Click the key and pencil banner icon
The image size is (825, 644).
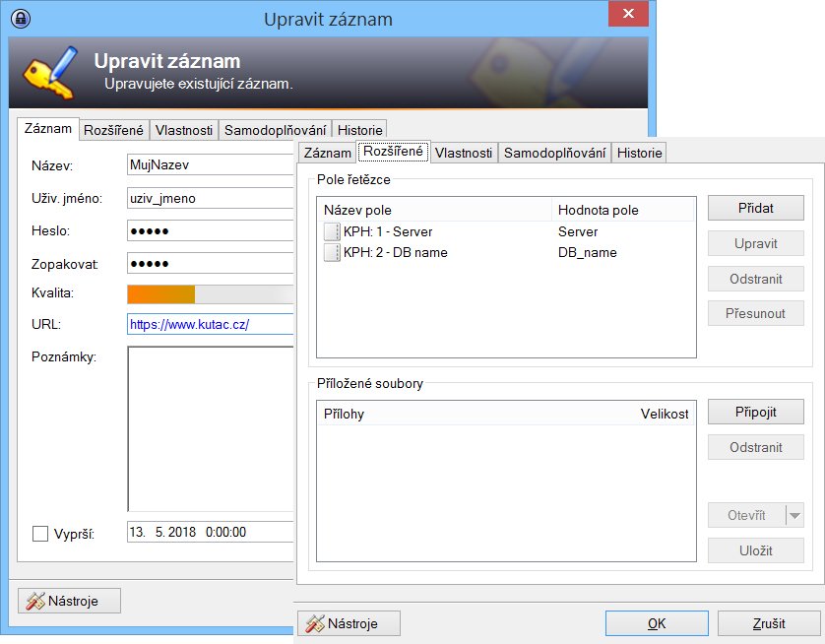pos(50,73)
